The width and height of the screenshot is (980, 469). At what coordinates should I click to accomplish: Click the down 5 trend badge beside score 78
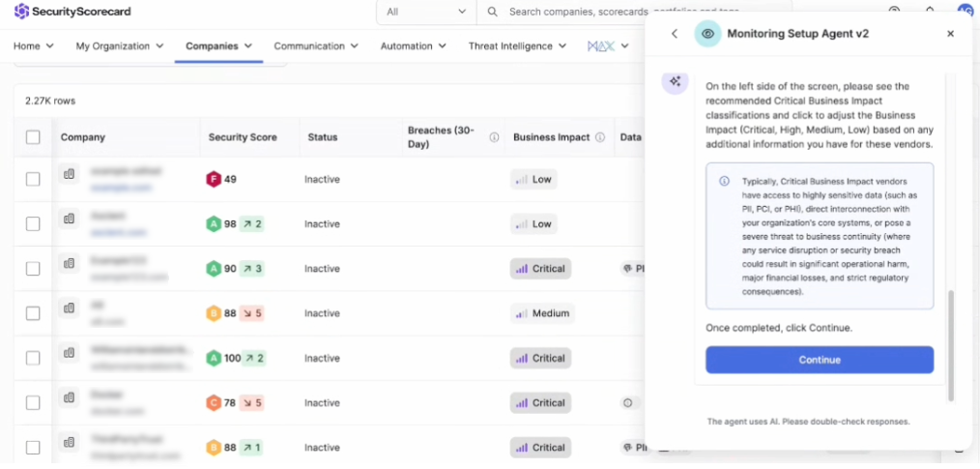tap(252, 403)
